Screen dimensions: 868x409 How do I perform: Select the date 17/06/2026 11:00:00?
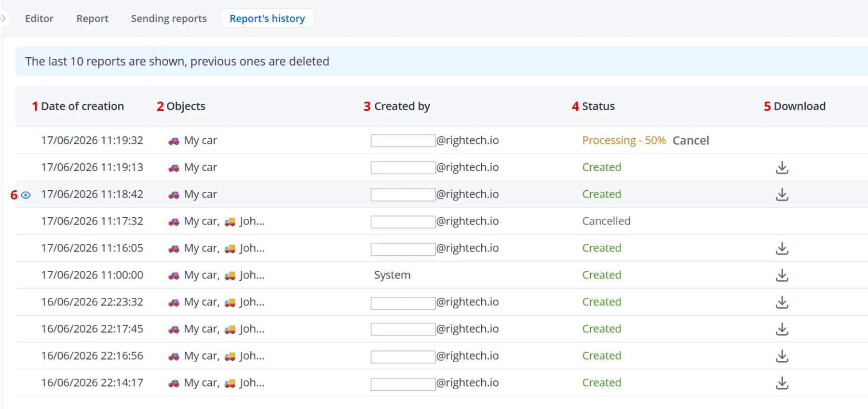(92, 275)
